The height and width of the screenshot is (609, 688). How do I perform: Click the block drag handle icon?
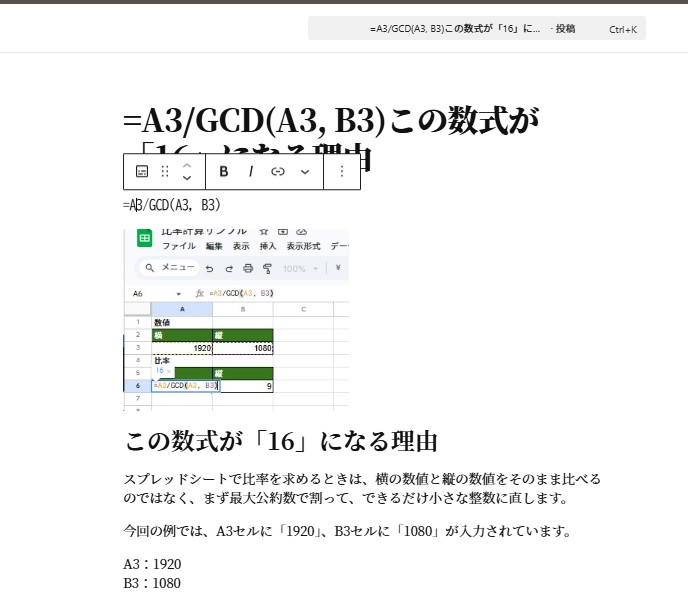[x=165, y=172]
